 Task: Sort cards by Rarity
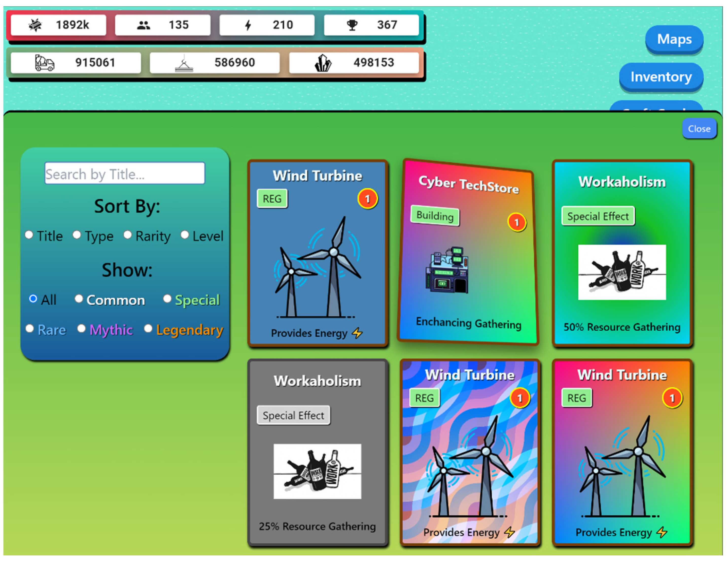click(x=128, y=235)
